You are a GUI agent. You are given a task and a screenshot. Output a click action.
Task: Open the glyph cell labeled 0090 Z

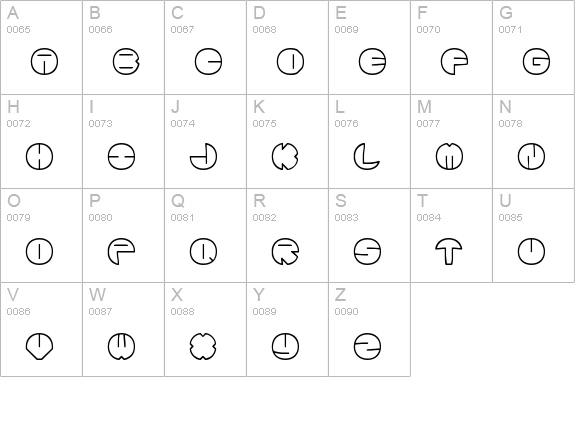[x=369, y=329]
